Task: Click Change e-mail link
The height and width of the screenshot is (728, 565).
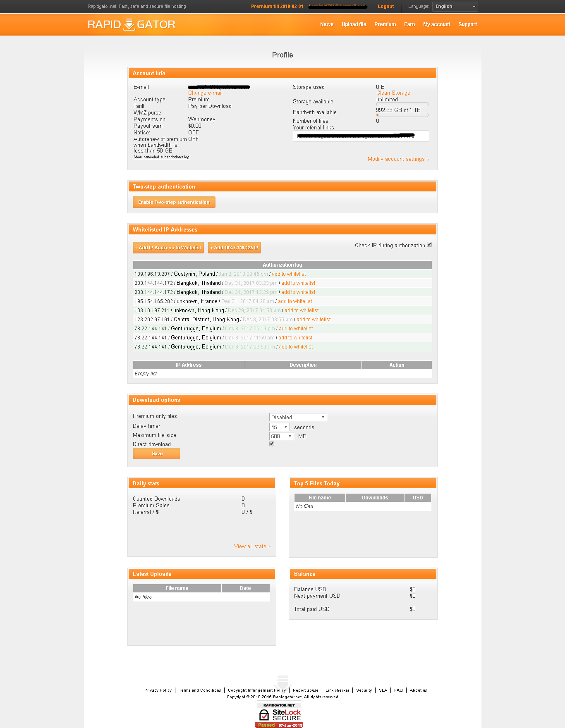Action: [206, 93]
